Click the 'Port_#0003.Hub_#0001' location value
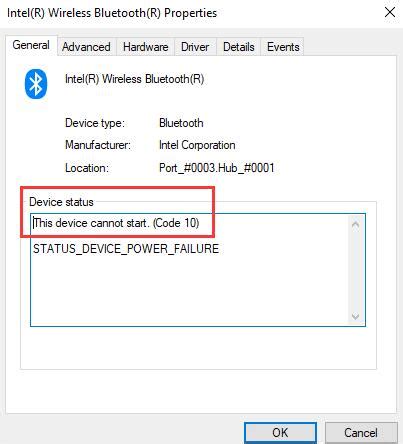Image resolution: width=403 pixels, height=444 pixels. (217, 168)
